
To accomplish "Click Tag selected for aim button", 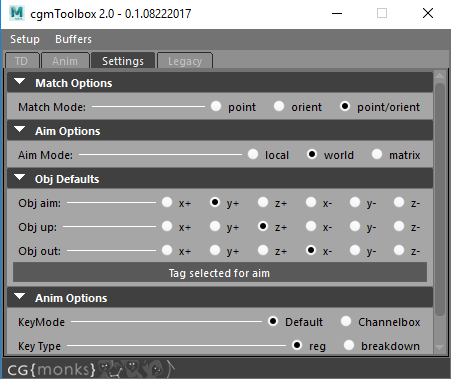I will tap(220, 272).
